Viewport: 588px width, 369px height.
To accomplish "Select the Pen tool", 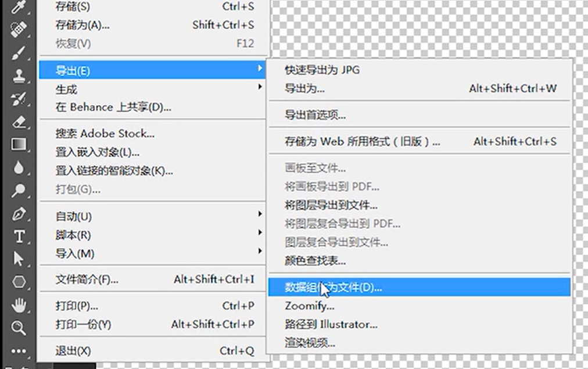I will pos(18,214).
